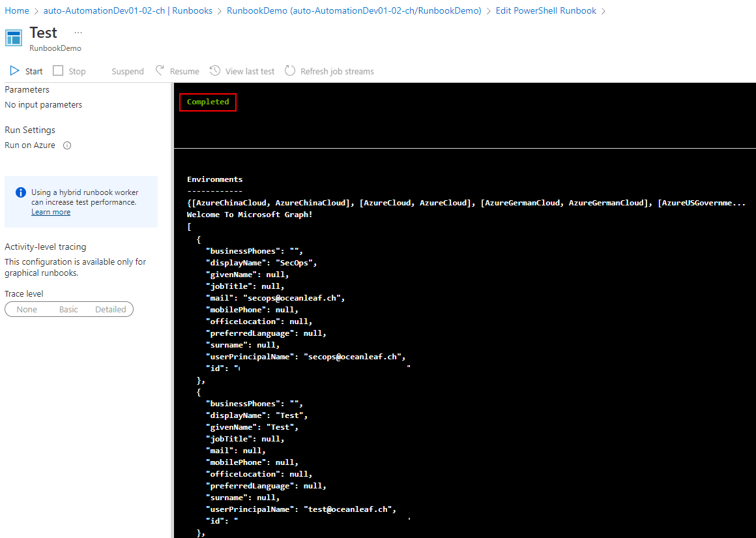The height and width of the screenshot is (538, 756).
Task: Click the displayName SecOps line
Action: [261, 263]
